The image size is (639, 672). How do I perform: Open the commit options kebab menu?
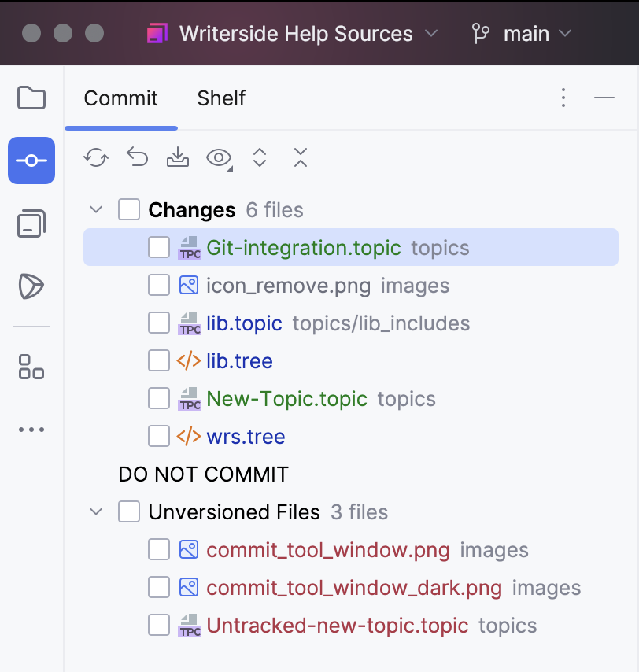pos(563,98)
